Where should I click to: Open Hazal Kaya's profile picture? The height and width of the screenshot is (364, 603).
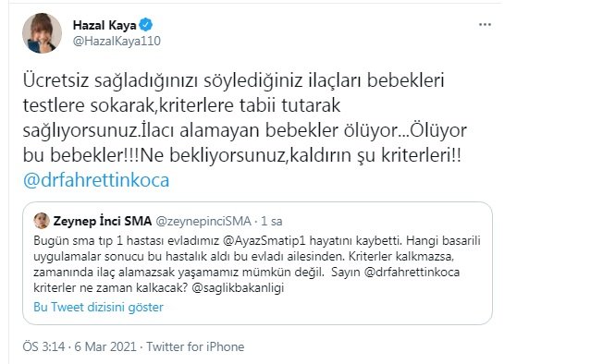(42, 32)
